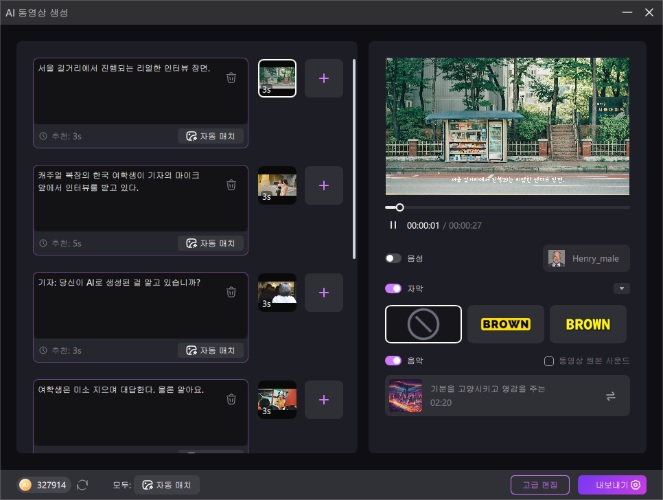Select the first scene street thumbnail
The image size is (663, 500).
[277, 78]
